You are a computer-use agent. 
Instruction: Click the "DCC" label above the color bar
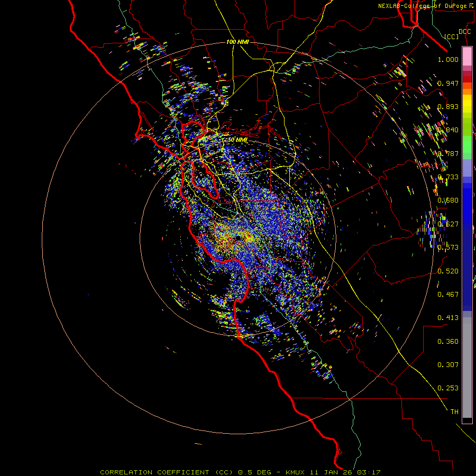464,32
